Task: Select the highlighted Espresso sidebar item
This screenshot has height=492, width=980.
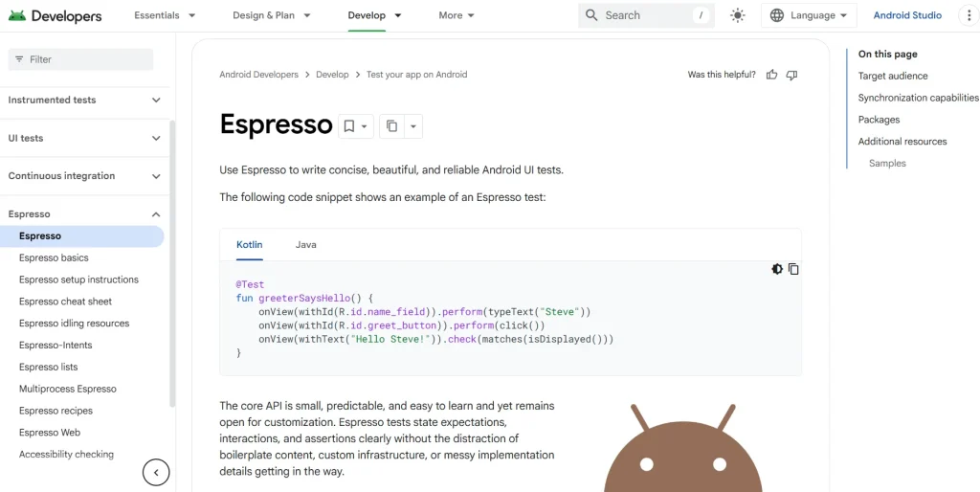Action: pos(82,236)
